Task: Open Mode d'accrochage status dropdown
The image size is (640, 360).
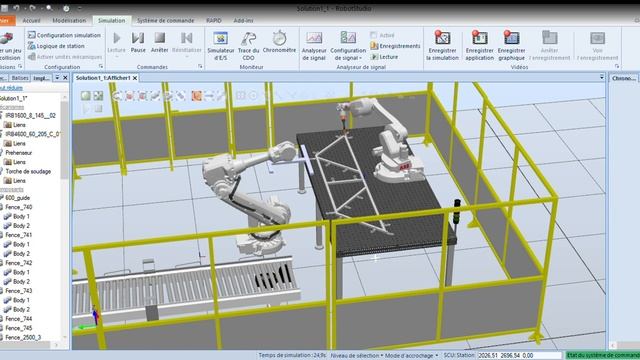Action: click(411, 356)
